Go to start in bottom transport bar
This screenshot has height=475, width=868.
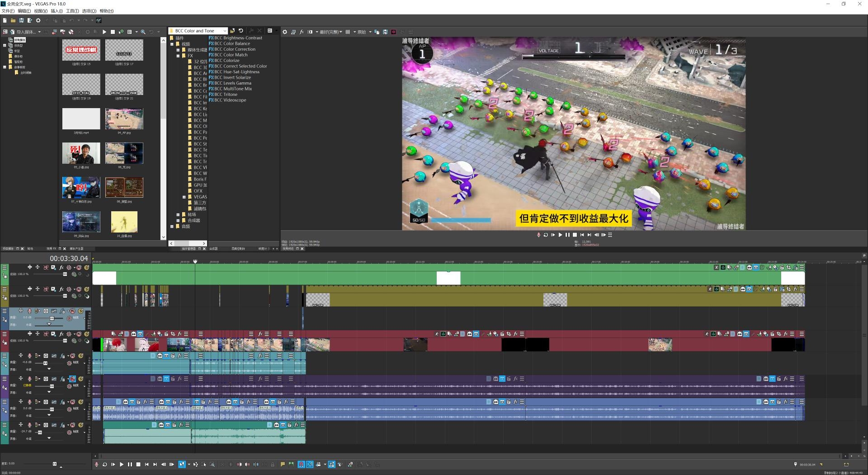(146, 464)
